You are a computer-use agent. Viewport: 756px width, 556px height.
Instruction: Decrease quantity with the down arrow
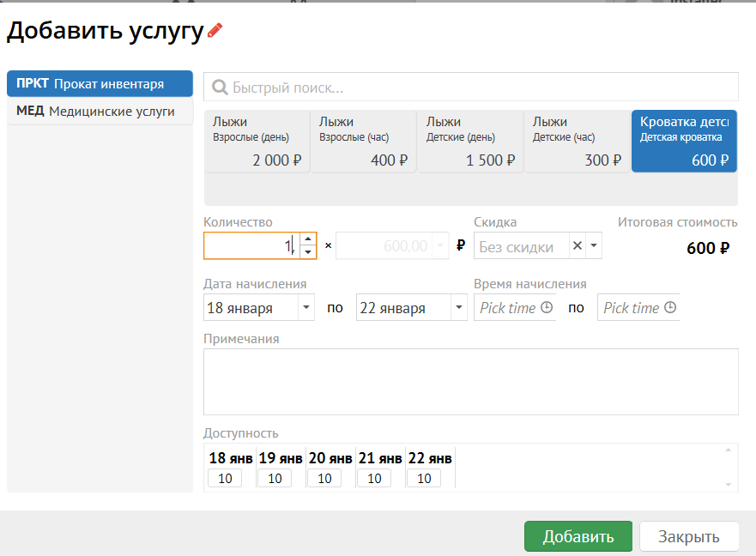pos(307,252)
